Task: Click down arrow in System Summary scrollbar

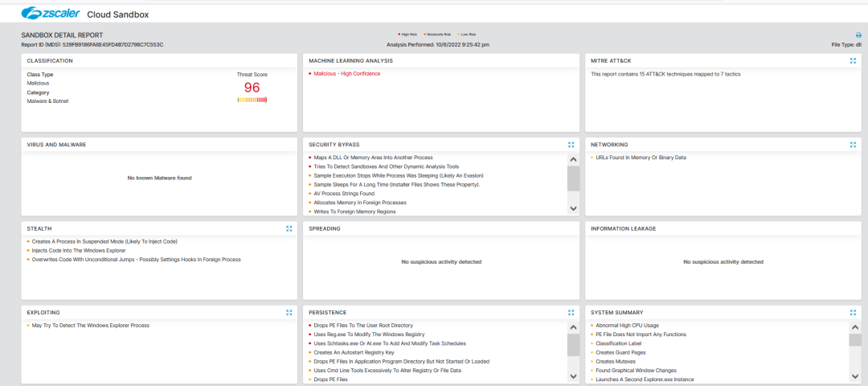Action: (x=855, y=376)
